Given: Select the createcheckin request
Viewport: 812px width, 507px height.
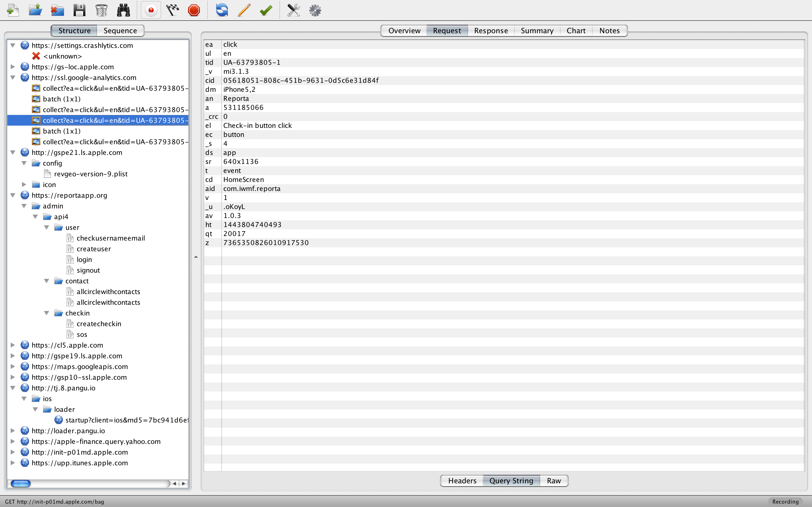Looking at the screenshot, I should pos(99,324).
